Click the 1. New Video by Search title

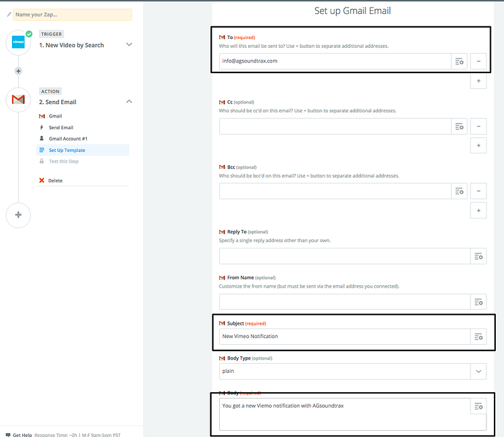click(71, 45)
